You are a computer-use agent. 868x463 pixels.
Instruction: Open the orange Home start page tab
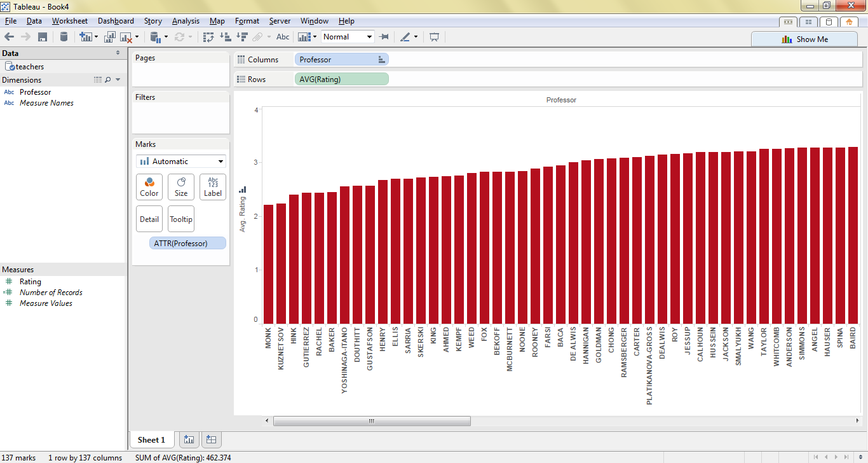pyautogui.click(x=849, y=22)
